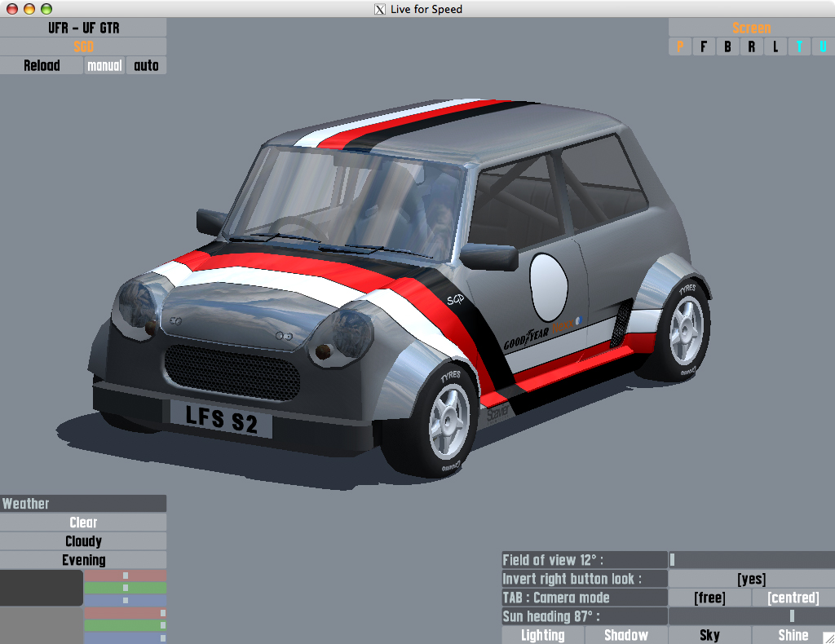Click the window resize grip icon
Viewport: 835px width, 644px height.
pyautogui.click(x=828, y=637)
